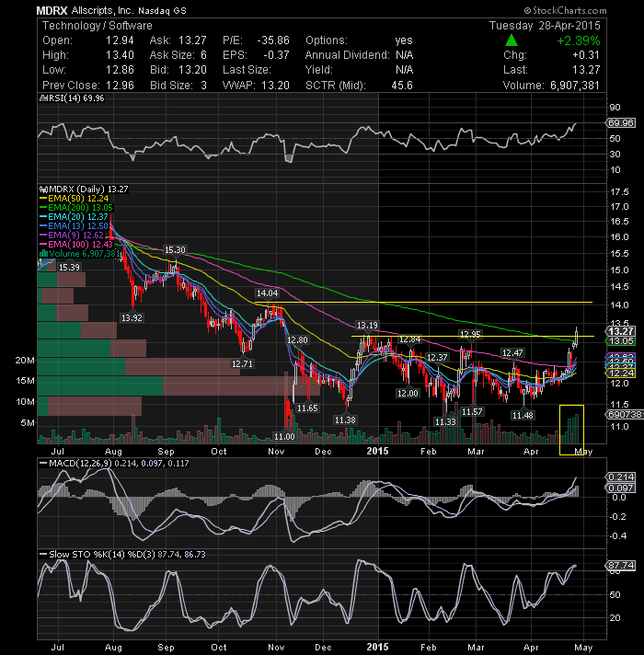Click the yellow EMA(50) legend color dash
This screenshot has height=655, width=644.
(x=43, y=199)
